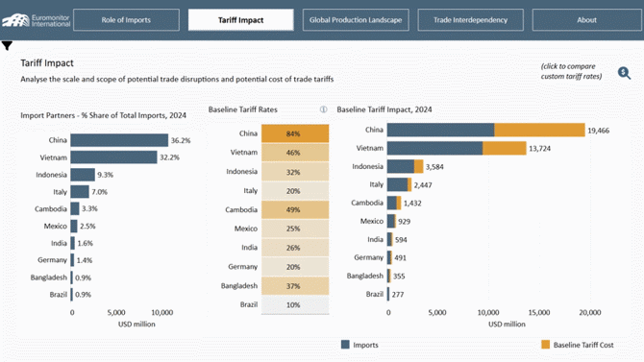The height and width of the screenshot is (362, 644).
Task: Click the '2,447' Italy impact value
Action: click(x=423, y=185)
